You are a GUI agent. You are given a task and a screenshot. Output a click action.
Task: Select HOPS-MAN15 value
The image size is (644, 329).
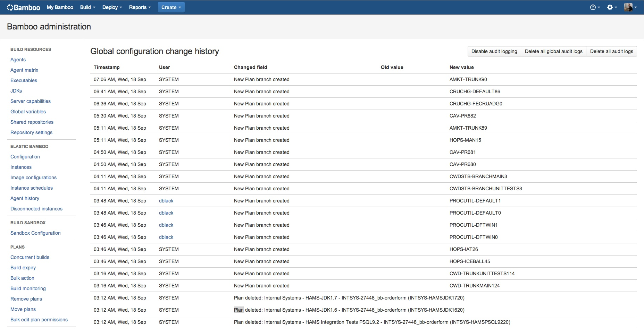click(x=465, y=140)
